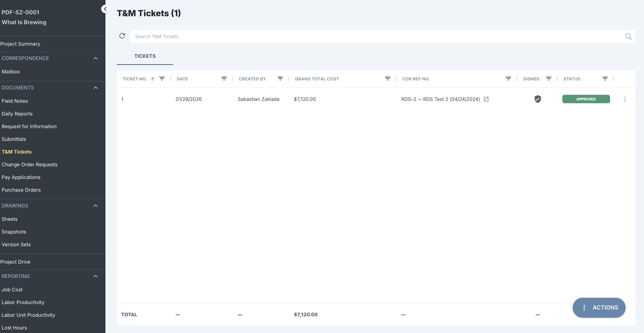
Task: Open Project Drive
Action: [15, 262]
